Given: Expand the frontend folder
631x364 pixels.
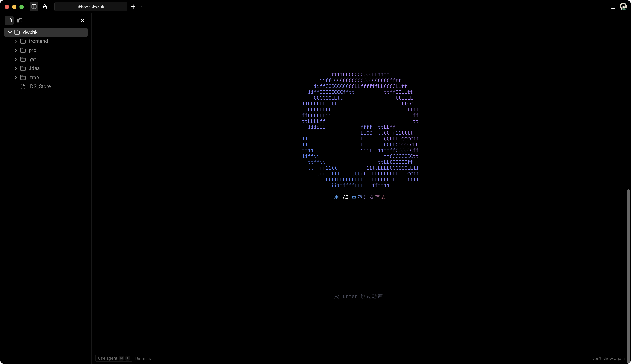Looking at the screenshot, I should (x=16, y=41).
